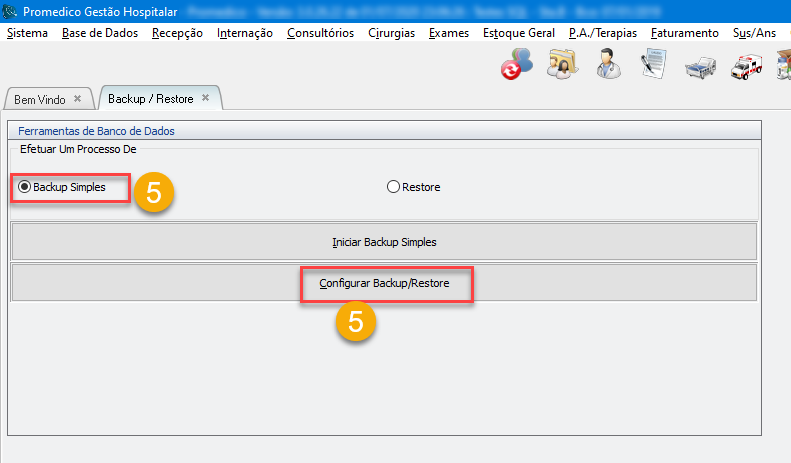Switch to the Bem Vindo tab
791x463 pixels.
click(38, 100)
